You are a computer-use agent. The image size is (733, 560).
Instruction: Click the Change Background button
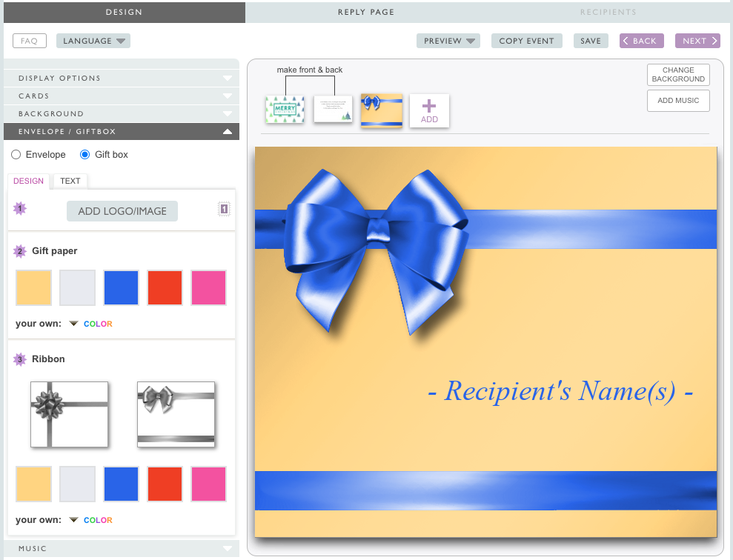pos(678,75)
